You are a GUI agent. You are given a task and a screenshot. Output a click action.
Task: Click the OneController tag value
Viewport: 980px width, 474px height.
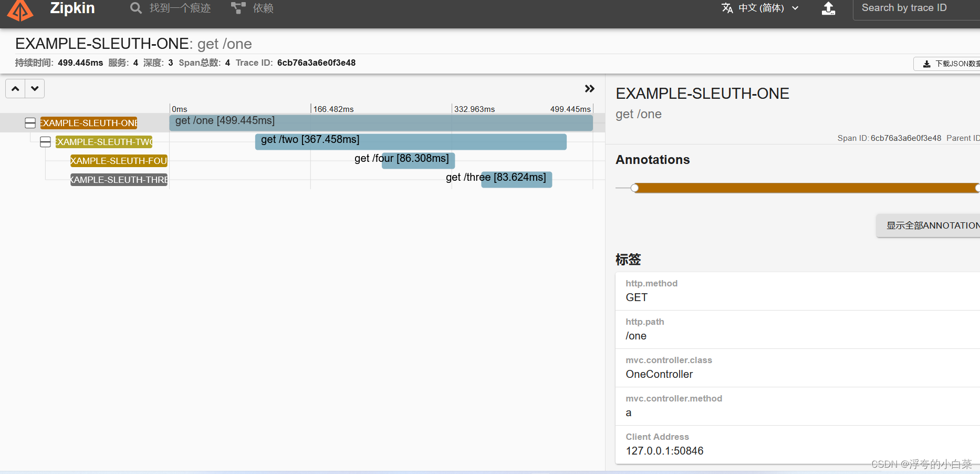coord(659,374)
